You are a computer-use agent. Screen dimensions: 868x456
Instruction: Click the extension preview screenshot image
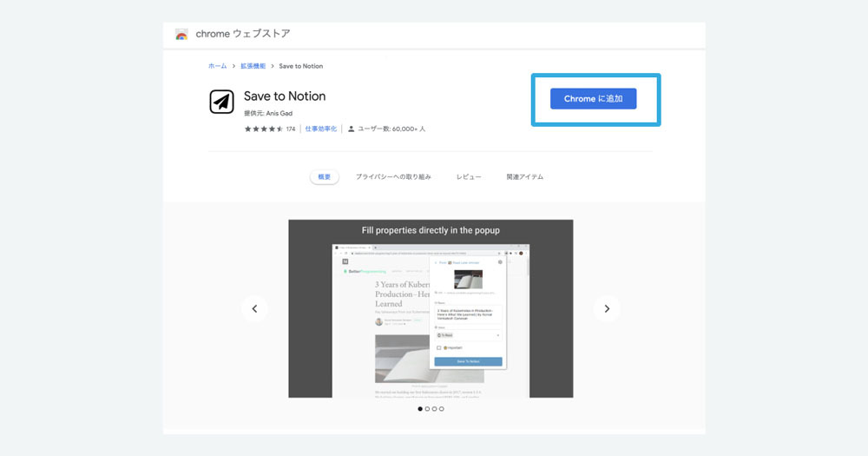pos(431,308)
